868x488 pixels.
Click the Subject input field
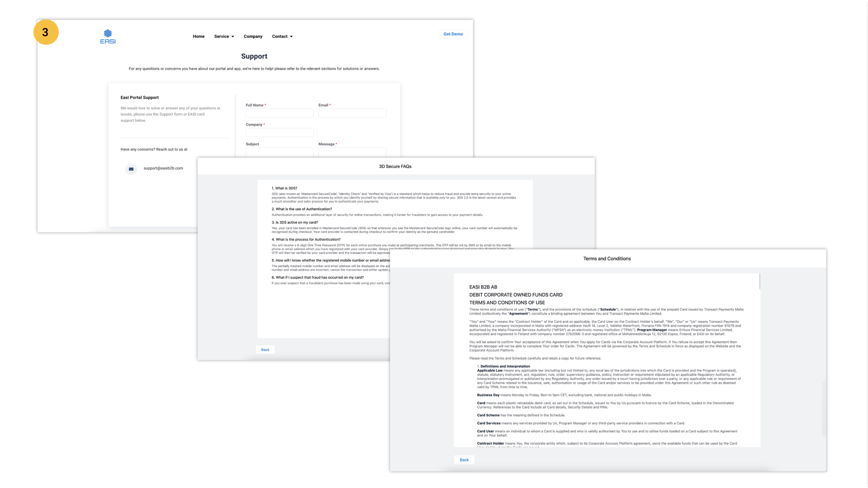[x=279, y=152]
